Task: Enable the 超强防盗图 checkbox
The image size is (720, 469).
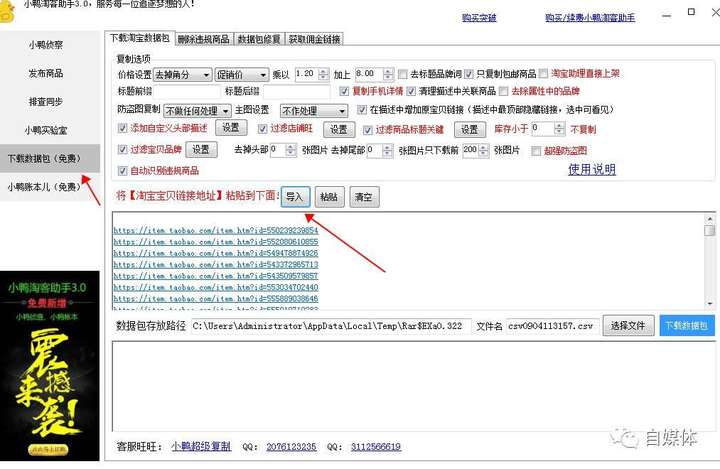Action: click(536, 151)
